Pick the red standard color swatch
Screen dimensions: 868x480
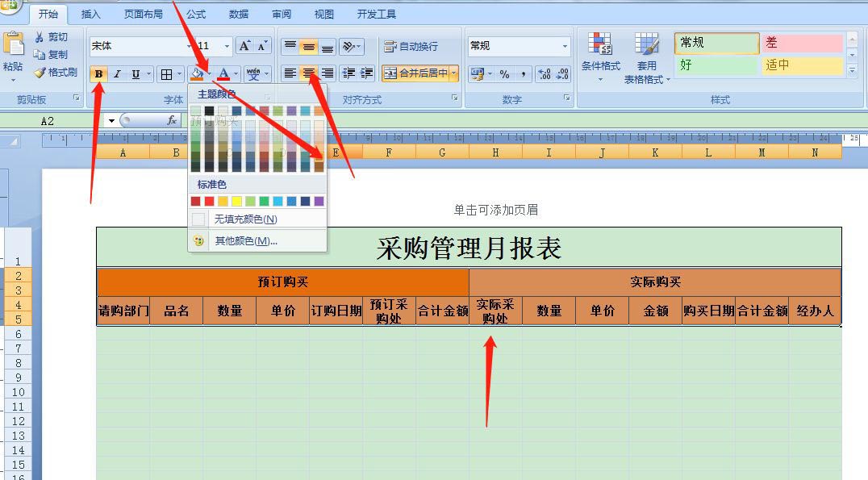[209, 201]
